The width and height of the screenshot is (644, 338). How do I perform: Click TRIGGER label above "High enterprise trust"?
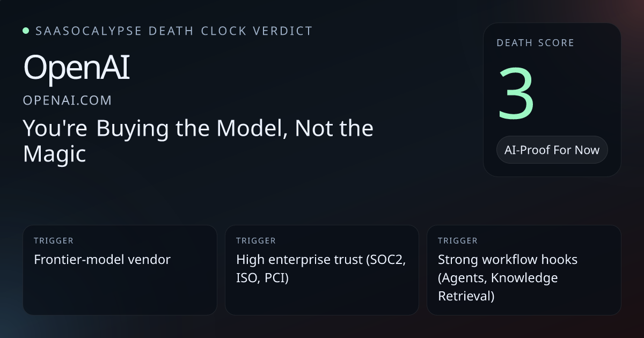coord(255,241)
